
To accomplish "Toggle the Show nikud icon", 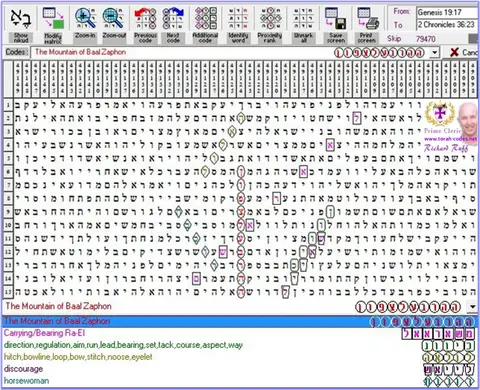I will (x=20, y=18).
